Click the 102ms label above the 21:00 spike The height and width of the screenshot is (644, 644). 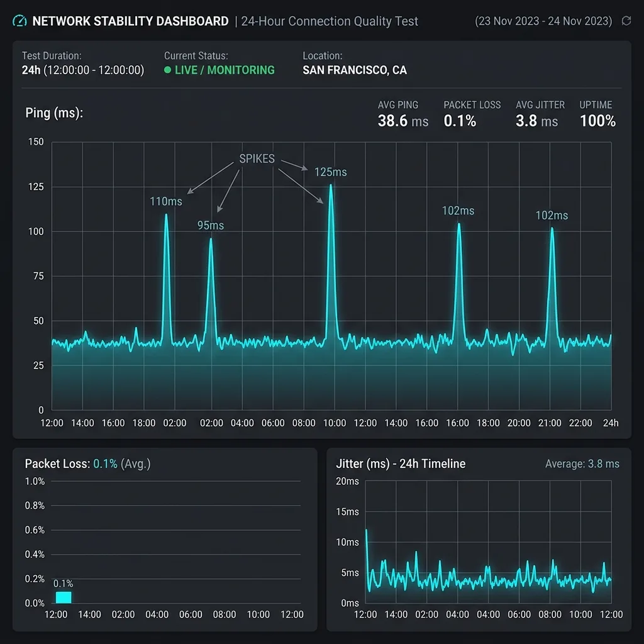552,215
